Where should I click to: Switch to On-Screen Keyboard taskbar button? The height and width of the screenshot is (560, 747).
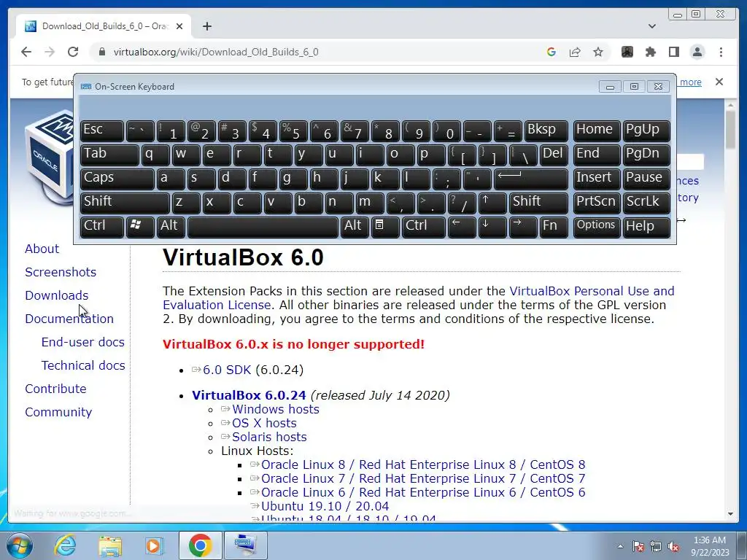tap(246, 545)
